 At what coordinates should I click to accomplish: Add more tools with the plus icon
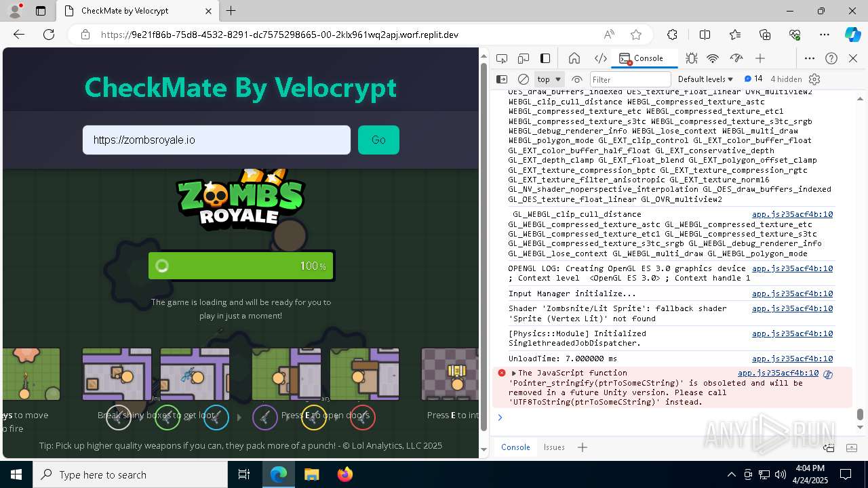point(760,58)
